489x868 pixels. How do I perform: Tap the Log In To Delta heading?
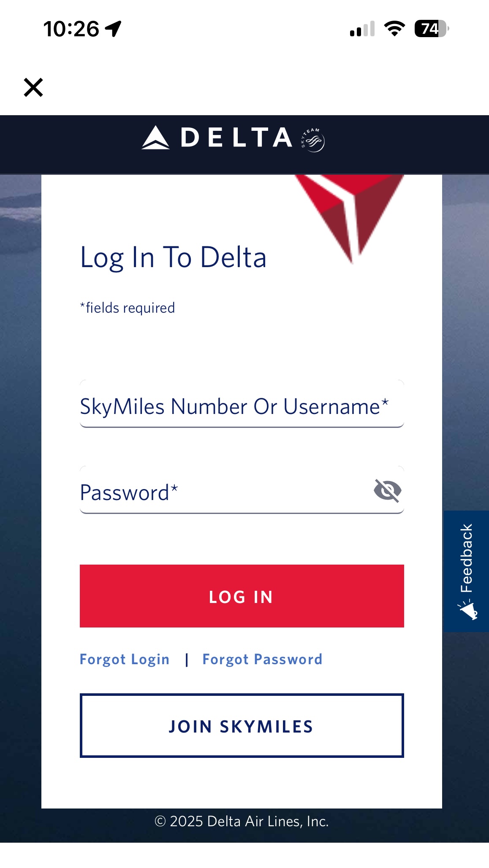(x=173, y=257)
